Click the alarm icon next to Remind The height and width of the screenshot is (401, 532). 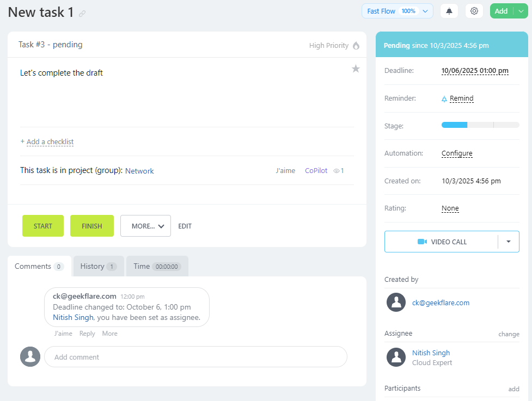click(x=445, y=98)
